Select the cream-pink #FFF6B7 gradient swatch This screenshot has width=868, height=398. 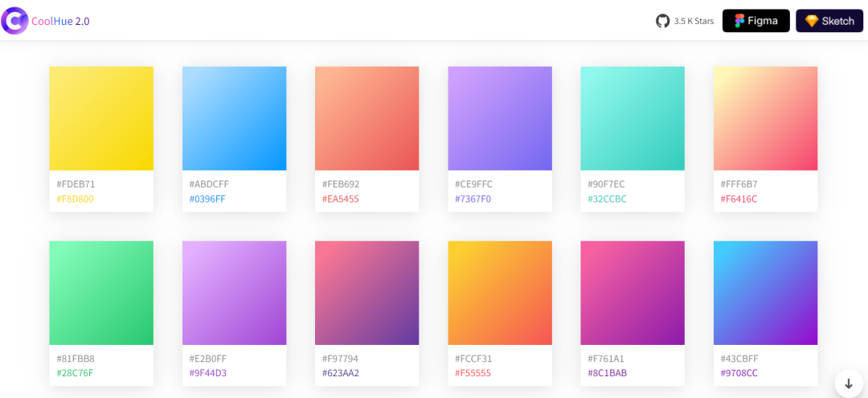click(766, 118)
